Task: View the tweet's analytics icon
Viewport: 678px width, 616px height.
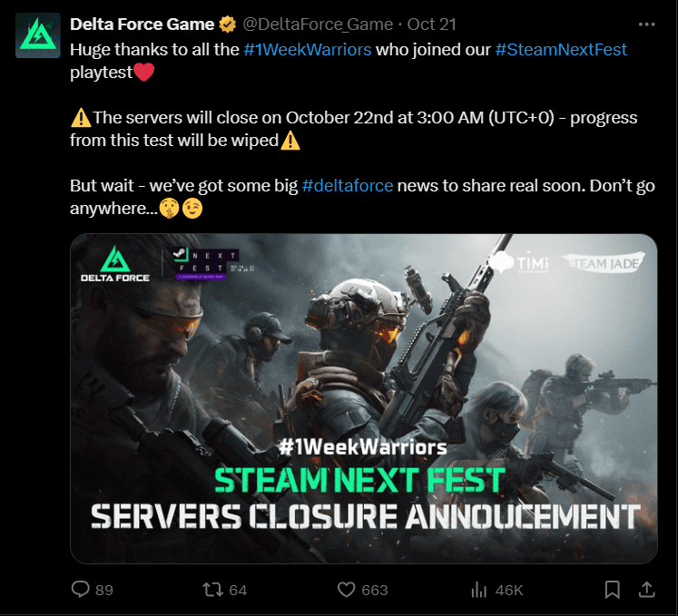Action: [x=479, y=590]
